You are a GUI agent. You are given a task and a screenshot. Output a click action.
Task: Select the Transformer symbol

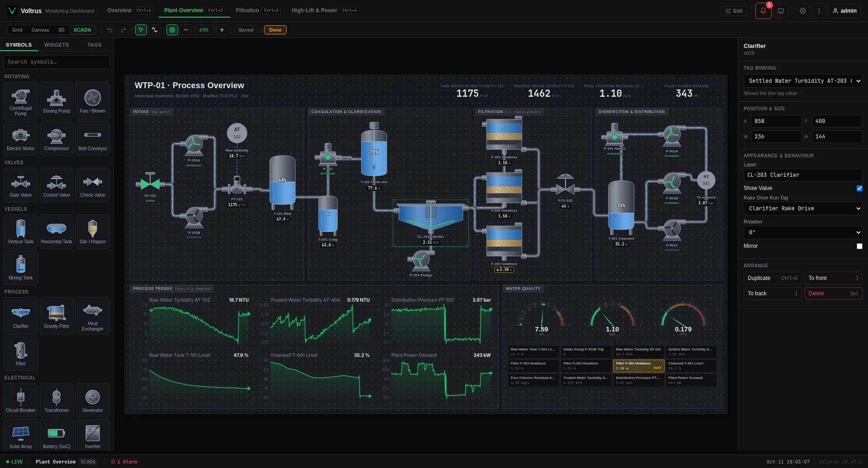[x=57, y=400]
